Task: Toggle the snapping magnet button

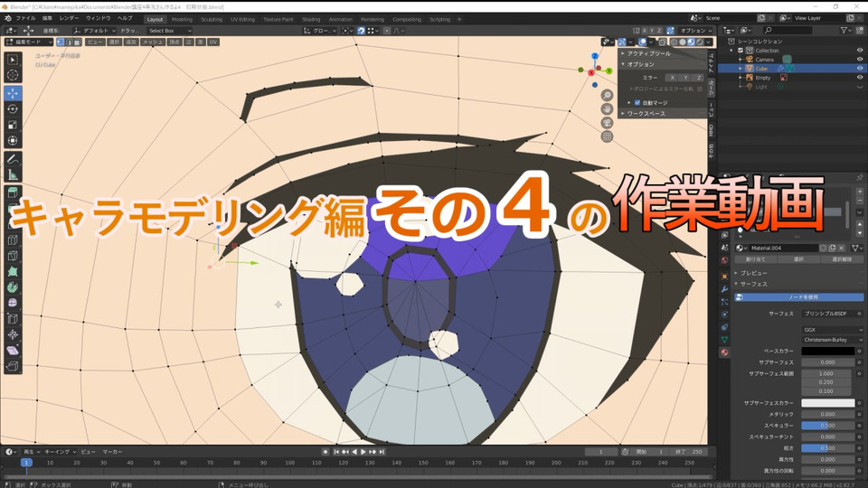Action: [x=361, y=31]
